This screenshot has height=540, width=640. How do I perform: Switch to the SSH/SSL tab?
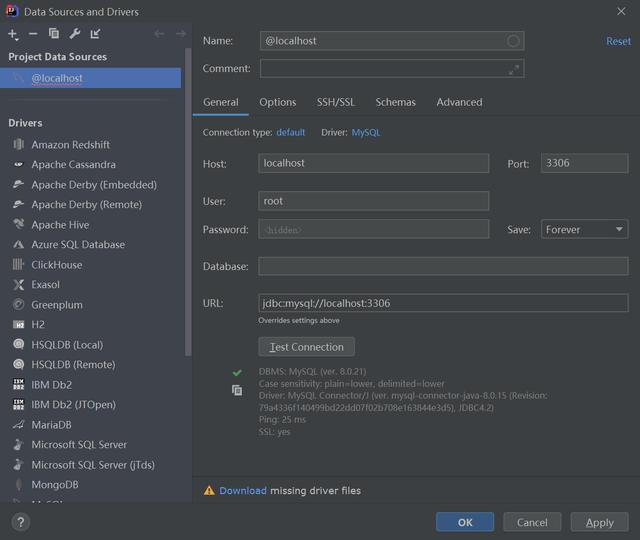point(336,102)
